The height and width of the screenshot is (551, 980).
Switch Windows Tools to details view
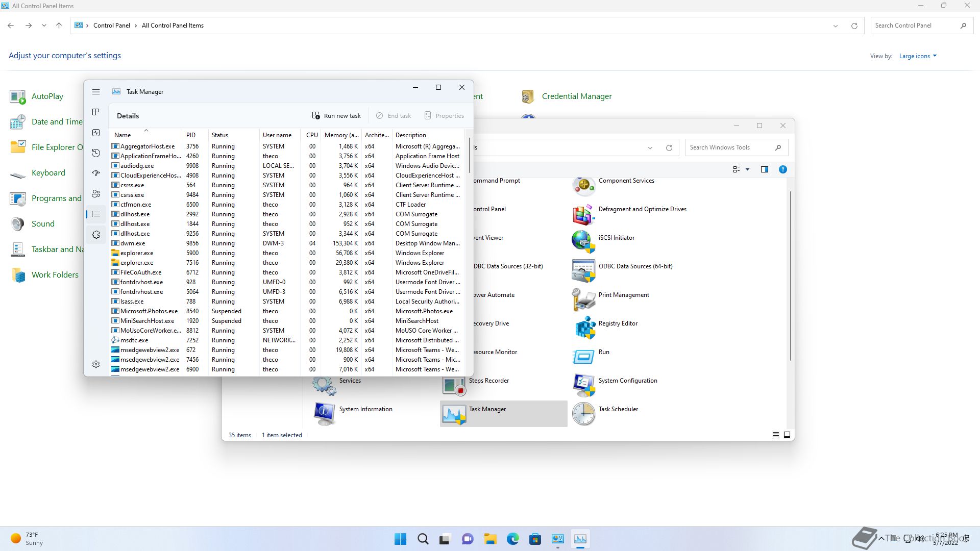[x=775, y=435]
